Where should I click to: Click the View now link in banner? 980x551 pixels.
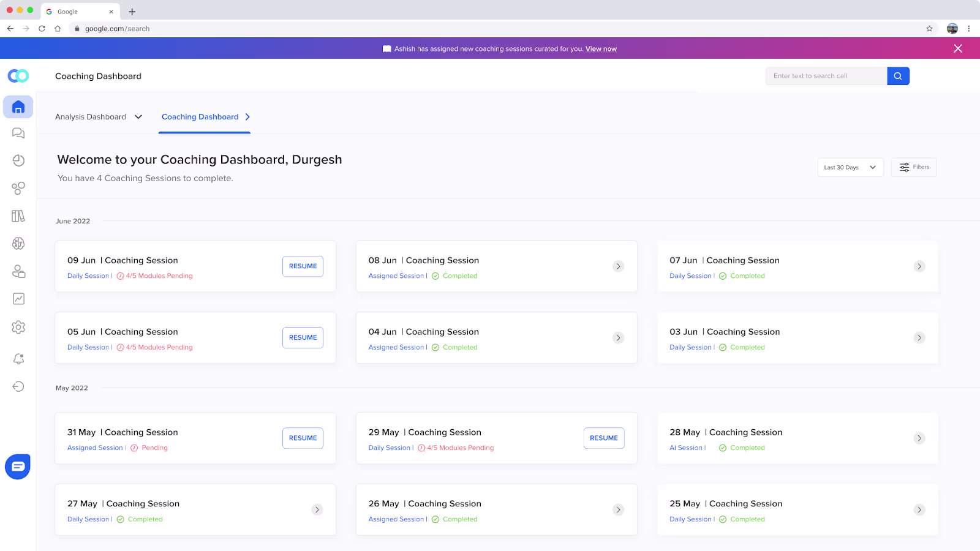click(601, 49)
